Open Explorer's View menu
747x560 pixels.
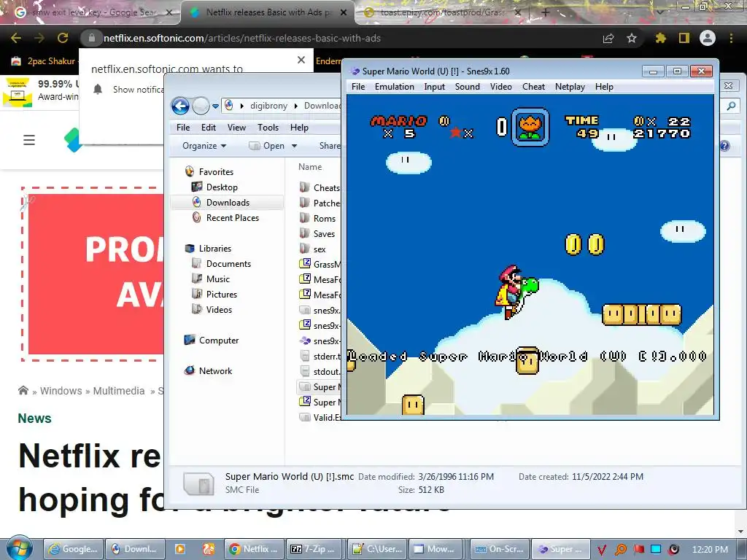(x=236, y=127)
